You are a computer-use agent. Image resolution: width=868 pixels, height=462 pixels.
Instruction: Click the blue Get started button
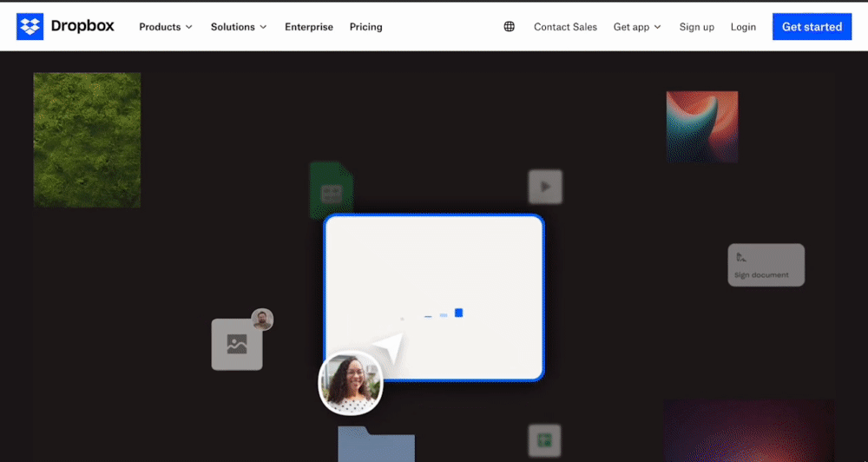812,27
